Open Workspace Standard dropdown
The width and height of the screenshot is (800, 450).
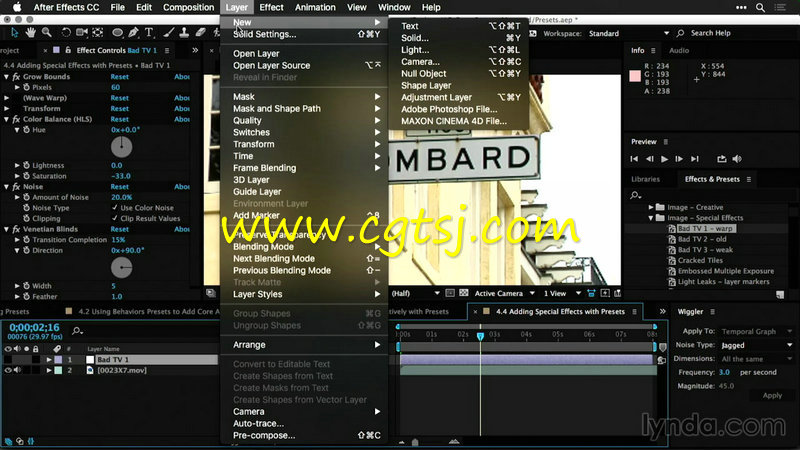(629, 33)
